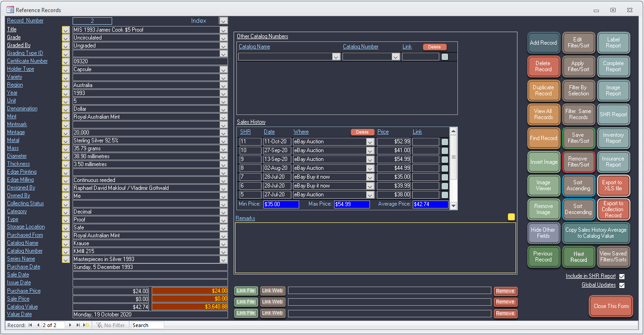Open the Title dropdown with MIS 1993 James Cook

pyautogui.click(x=223, y=30)
